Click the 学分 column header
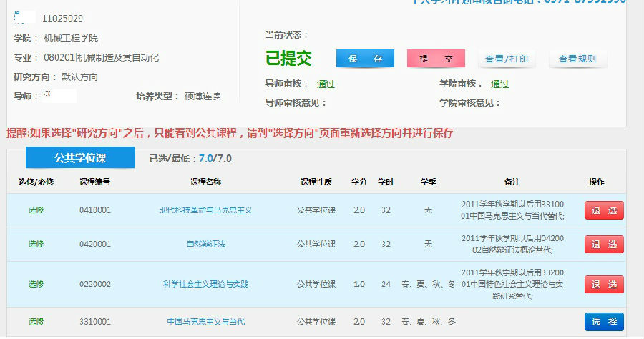Image resolution: width=644 pixels, height=339 pixels. (x=358, y=182)
